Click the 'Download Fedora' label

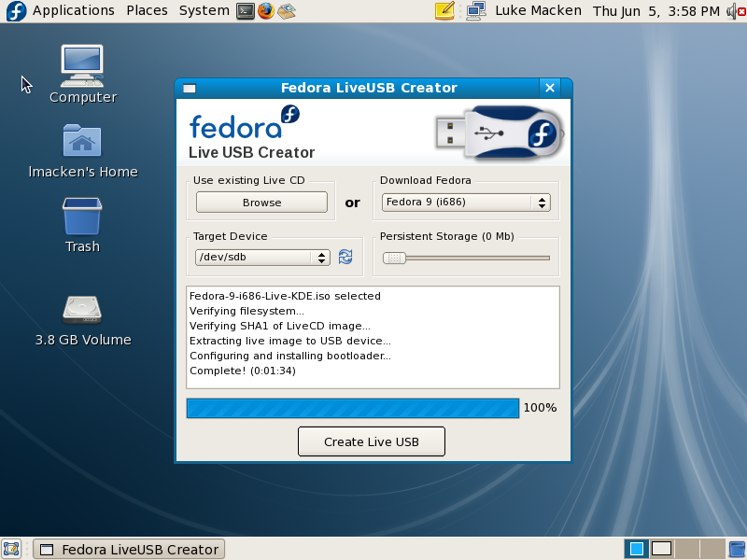point(426,180)
